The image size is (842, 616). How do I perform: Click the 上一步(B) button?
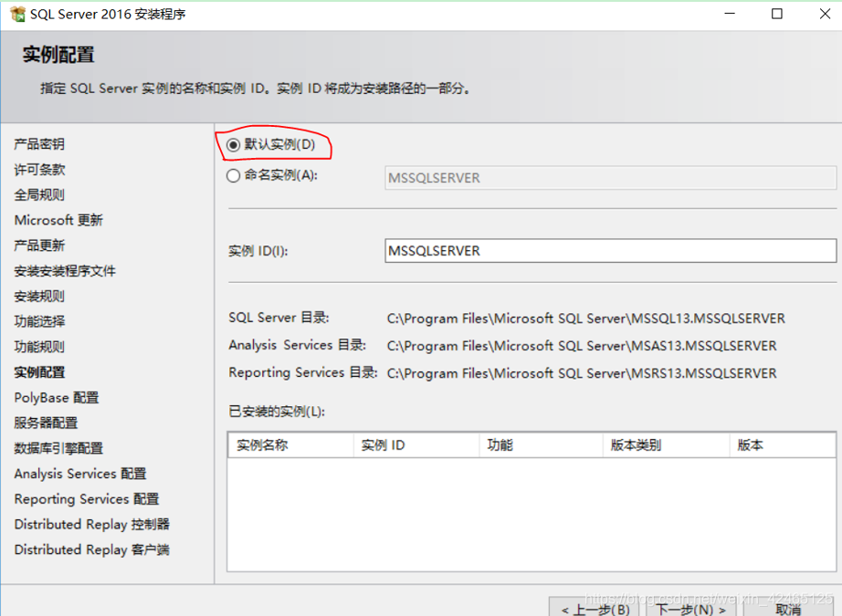click(x=595, y=609)
